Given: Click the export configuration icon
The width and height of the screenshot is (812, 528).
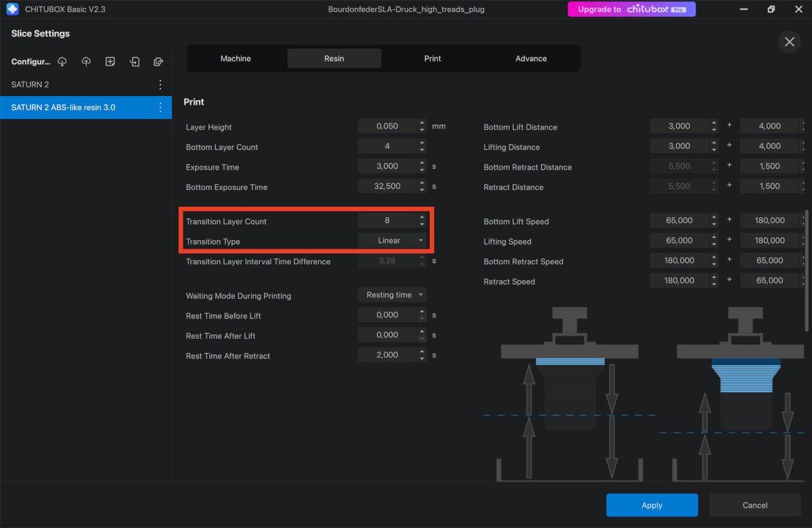Looking at the screenshot, I should click(158, 62).
